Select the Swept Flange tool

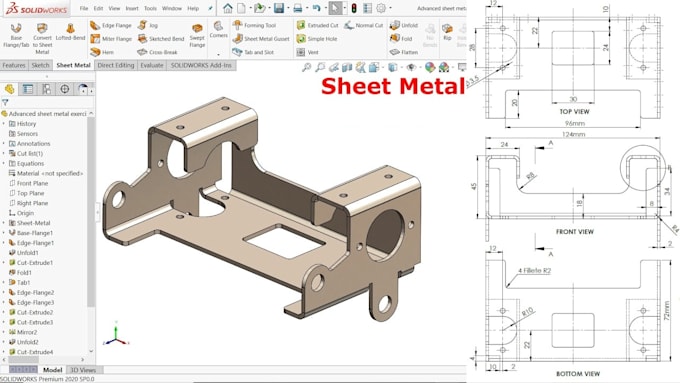[197, 36]
